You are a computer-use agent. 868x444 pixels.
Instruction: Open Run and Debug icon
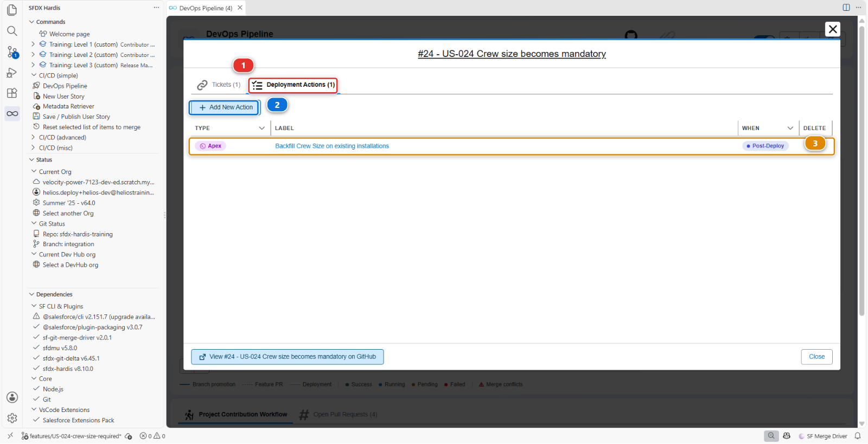12,73
